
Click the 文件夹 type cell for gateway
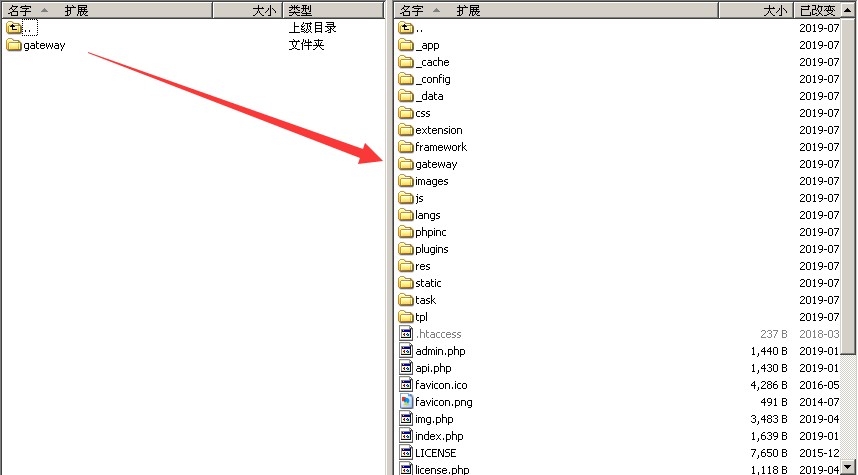click(x=306, y=45)
